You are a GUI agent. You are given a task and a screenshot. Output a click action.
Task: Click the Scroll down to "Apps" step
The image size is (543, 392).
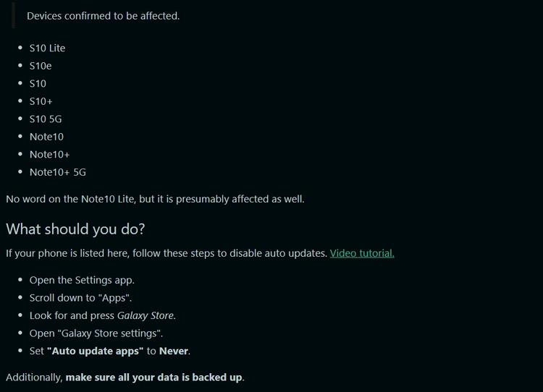[x=80, y=297]
